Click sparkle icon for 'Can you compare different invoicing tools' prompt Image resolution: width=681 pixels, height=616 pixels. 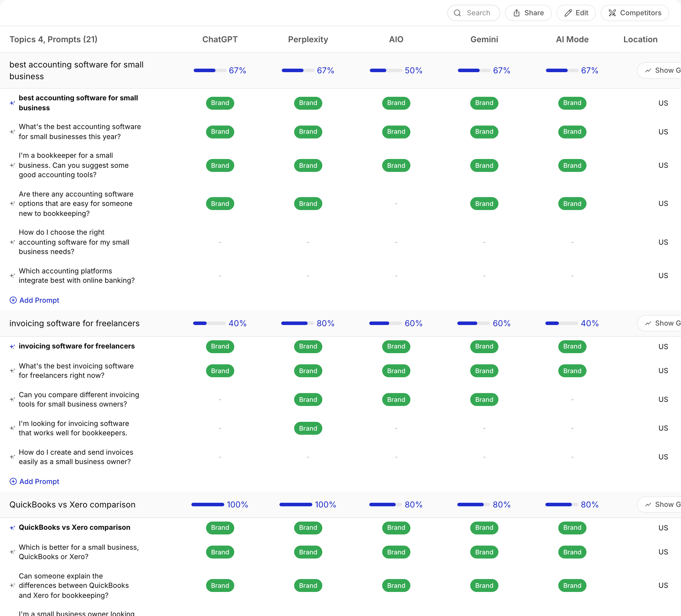[x=13, y=399]
